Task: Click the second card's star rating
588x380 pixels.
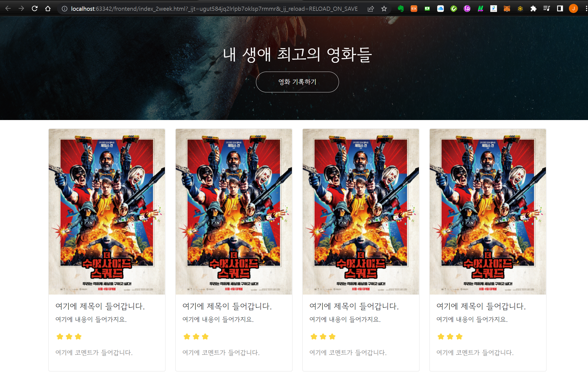Action: tap(196, 337)
